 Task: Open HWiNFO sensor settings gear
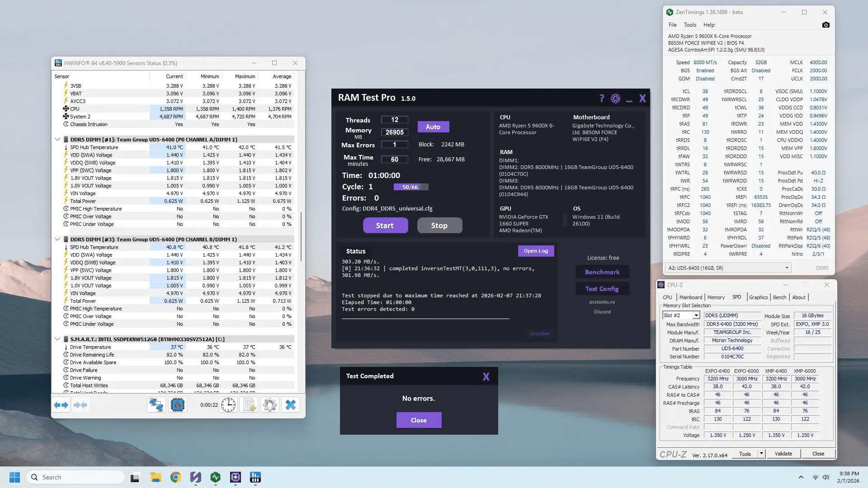tap(270, 405)
